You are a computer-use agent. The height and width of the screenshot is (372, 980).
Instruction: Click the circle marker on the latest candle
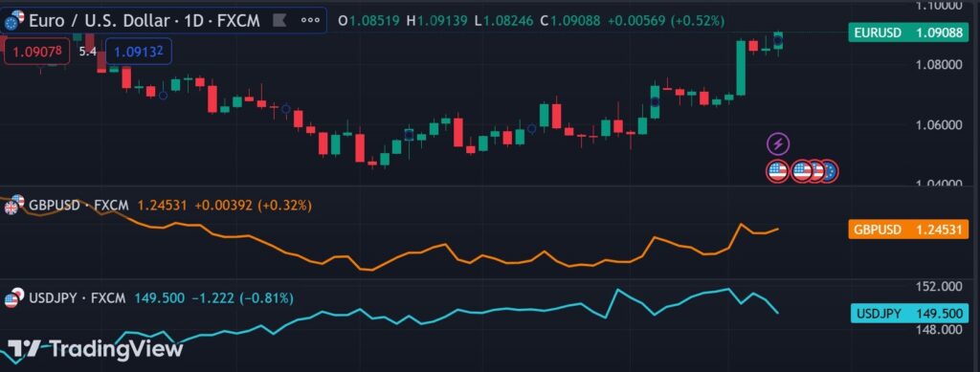click(778, 41)
